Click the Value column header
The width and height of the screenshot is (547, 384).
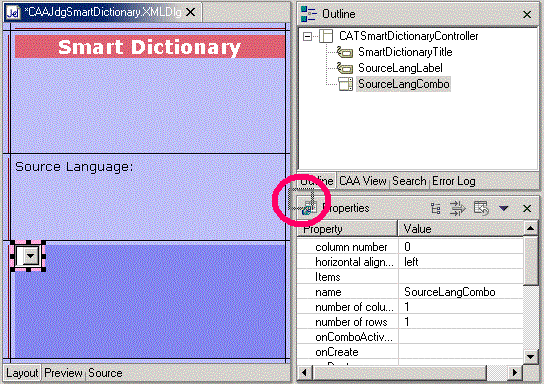coord(461,229)
